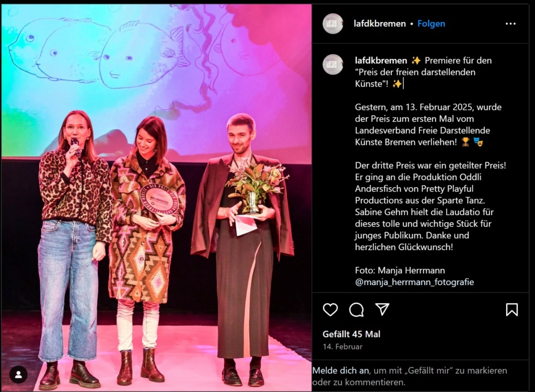Click the trophy emoji in caption
Screen dimensions: 535x392
click(466, 142)
